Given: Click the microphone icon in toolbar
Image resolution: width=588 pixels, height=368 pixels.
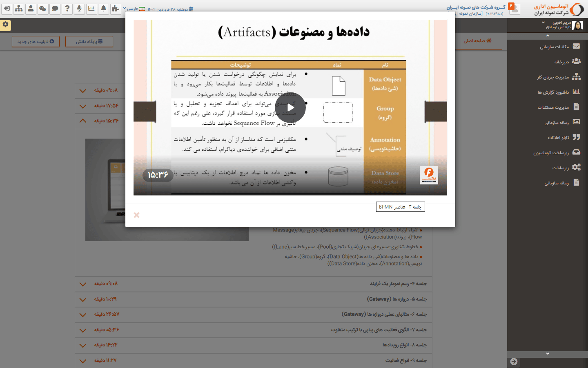Looking at the screenshot, I should [x=79, y=9].
